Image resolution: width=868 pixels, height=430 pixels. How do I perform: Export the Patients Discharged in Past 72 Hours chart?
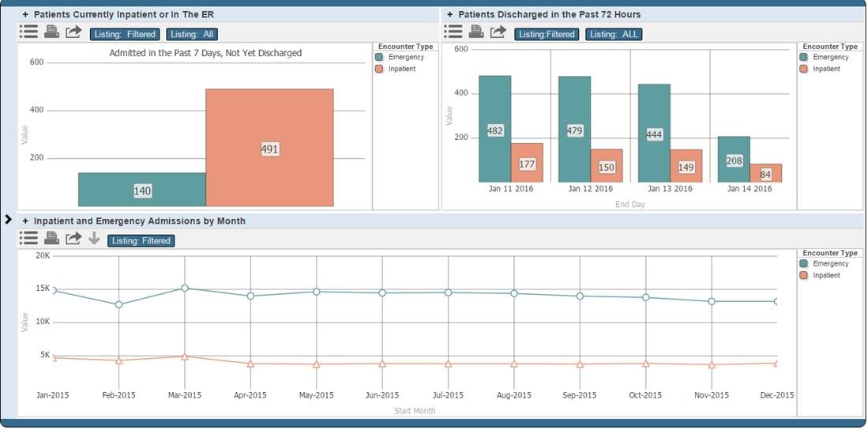coord(498,32)
